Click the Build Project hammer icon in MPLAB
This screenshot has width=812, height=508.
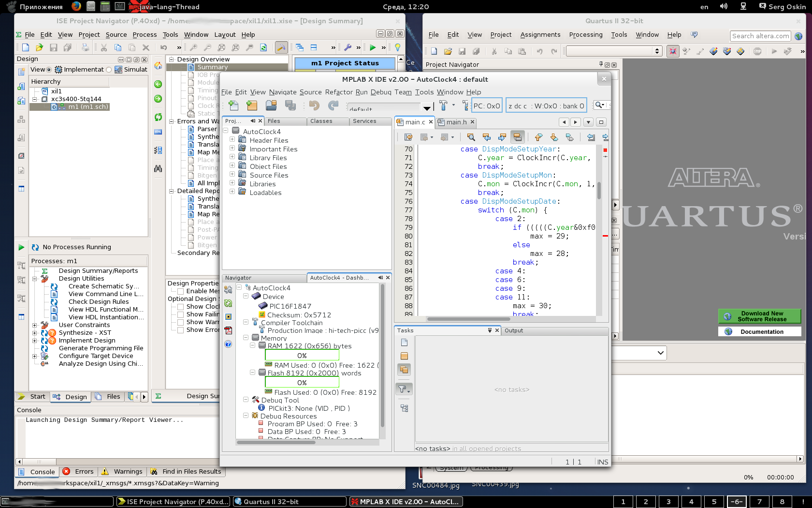443,105
